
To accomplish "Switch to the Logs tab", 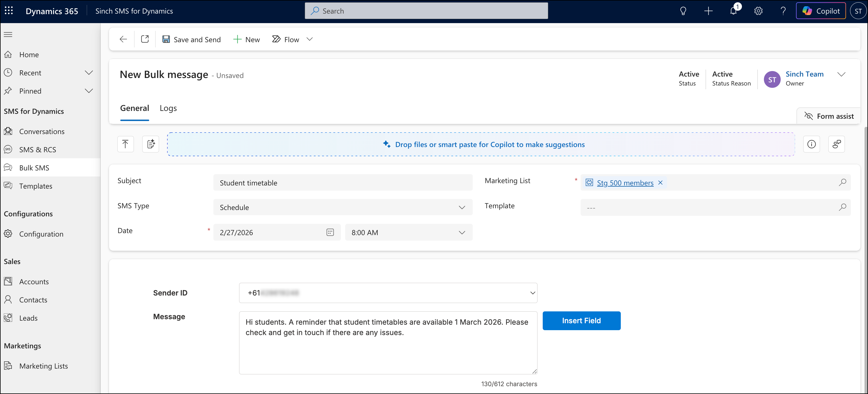I will click(168, 108).
